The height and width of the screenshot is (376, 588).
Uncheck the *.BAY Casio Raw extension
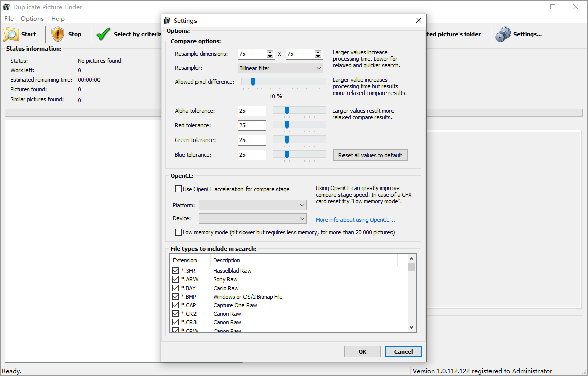point(175,288)
